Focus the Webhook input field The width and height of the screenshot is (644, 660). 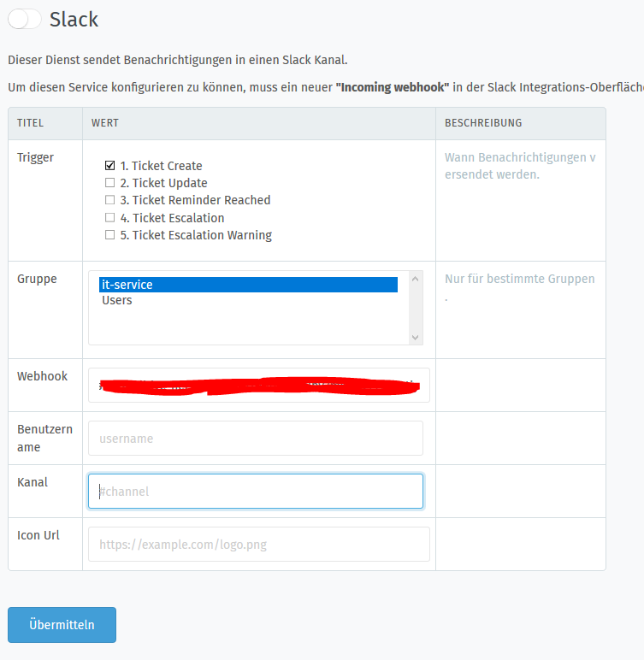point(259,385)
